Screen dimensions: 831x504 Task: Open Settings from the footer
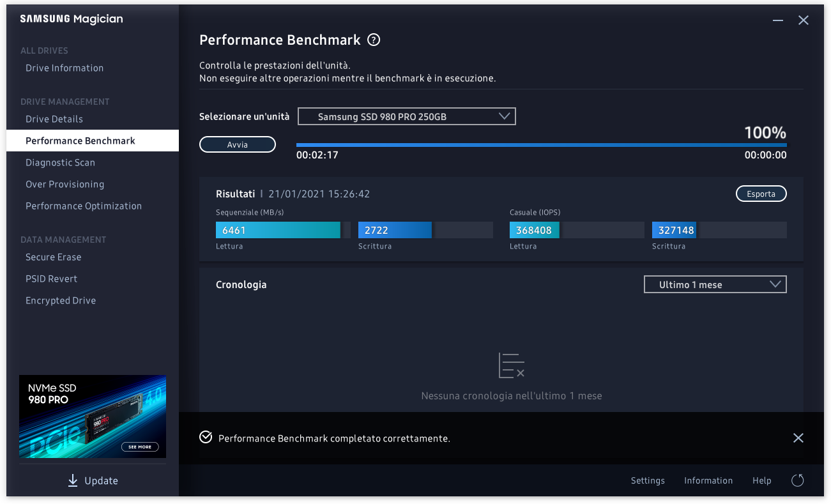tap(648, 480)
